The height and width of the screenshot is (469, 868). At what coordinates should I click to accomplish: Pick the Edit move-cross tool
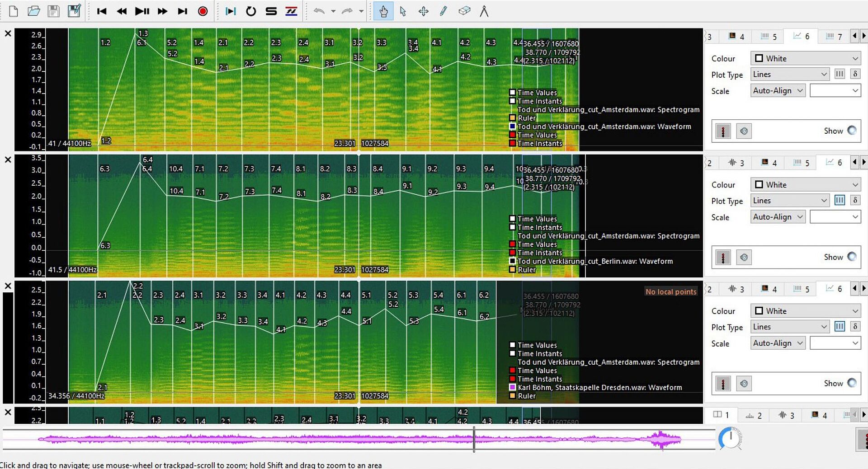pos(423,11)
